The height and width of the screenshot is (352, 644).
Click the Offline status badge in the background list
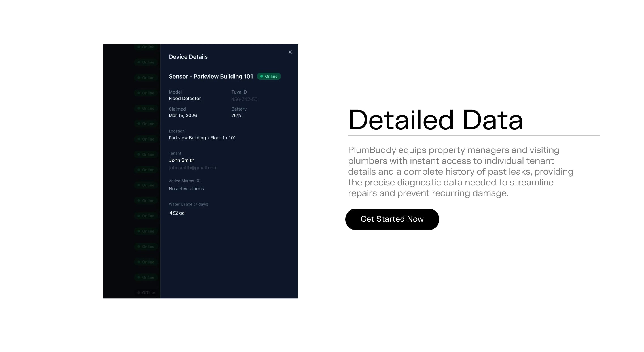(146, 293)
